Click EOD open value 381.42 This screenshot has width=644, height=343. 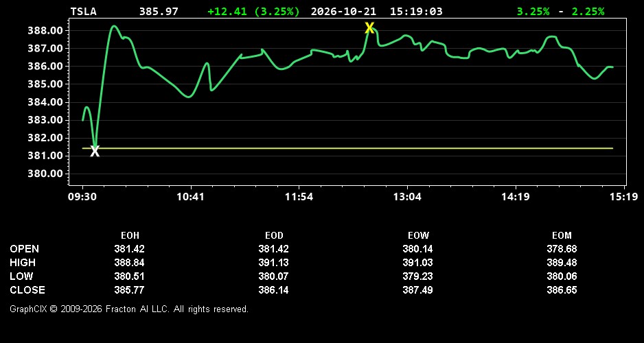point(273,249)
